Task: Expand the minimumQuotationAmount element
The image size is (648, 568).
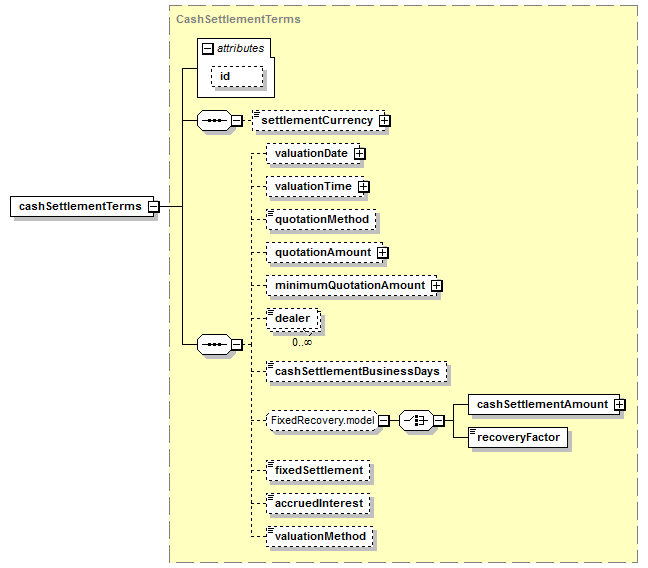Action: (436, 285)
